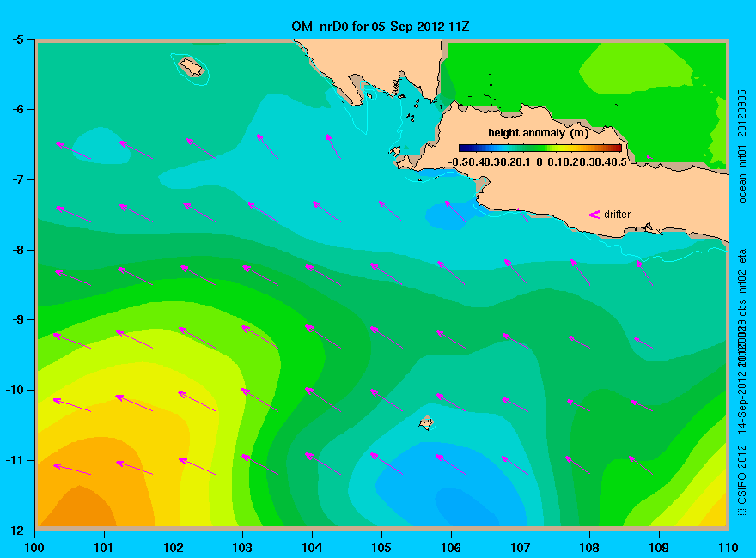Click the y-axis label "-9"
This screenshot has height=558, width=756.
(x=17, y=320)
